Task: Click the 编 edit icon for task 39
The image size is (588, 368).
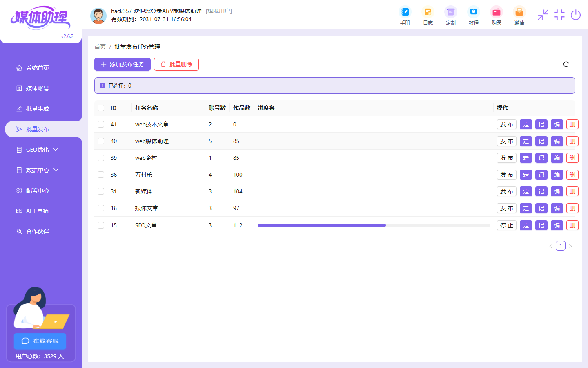Action: click(557, 158)
